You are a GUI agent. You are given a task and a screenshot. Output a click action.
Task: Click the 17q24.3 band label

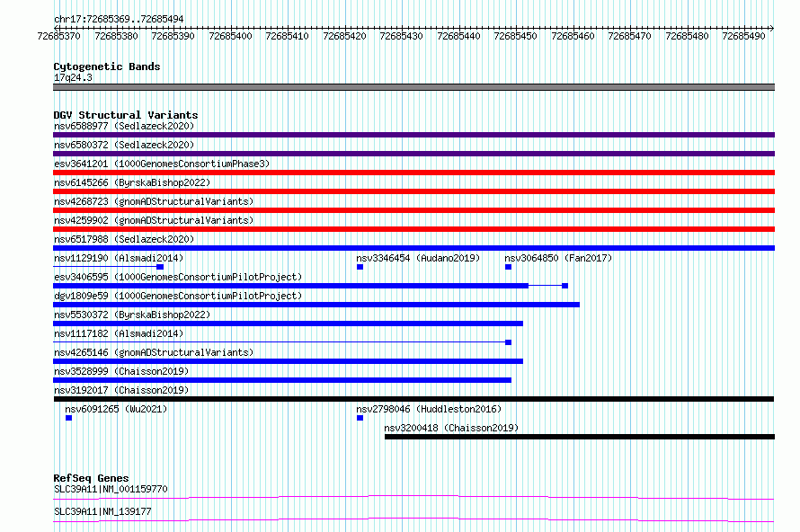[73, 77]
